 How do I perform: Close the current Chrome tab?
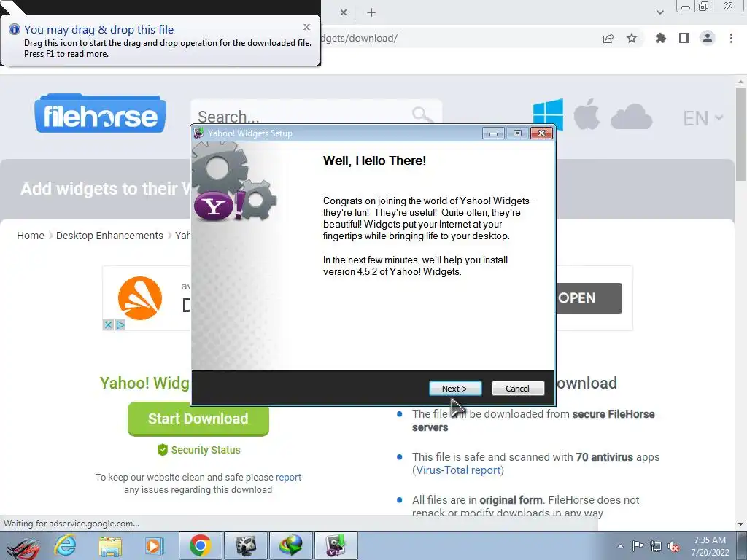coord(344,13)
